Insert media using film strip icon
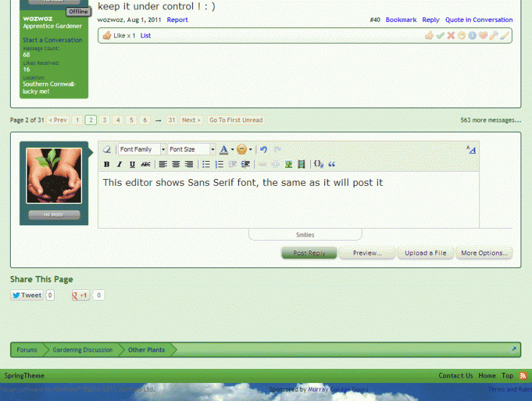This screenshot has width=532, height=401. point(301,164)
